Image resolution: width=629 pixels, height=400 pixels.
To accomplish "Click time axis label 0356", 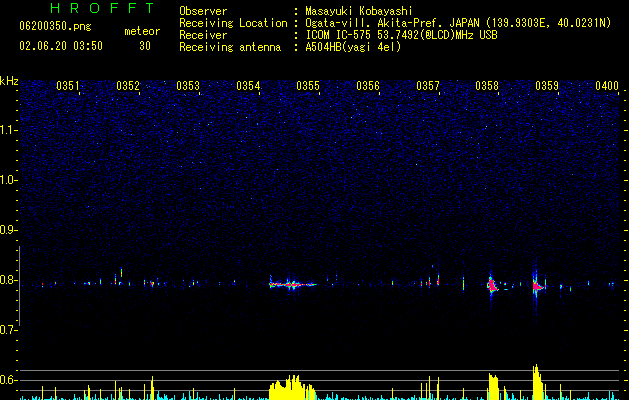I will [368, 86].
